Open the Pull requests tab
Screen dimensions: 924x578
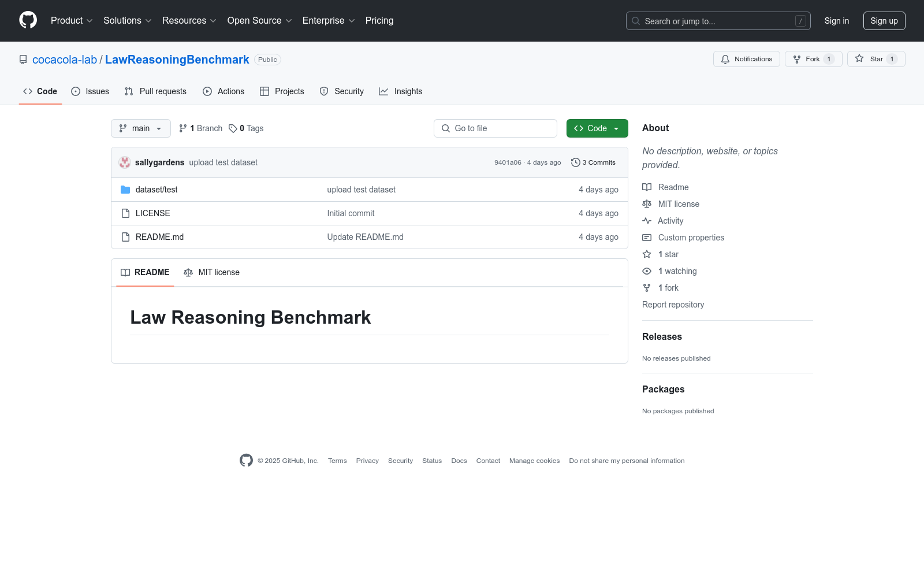click(x=155, y=91)
